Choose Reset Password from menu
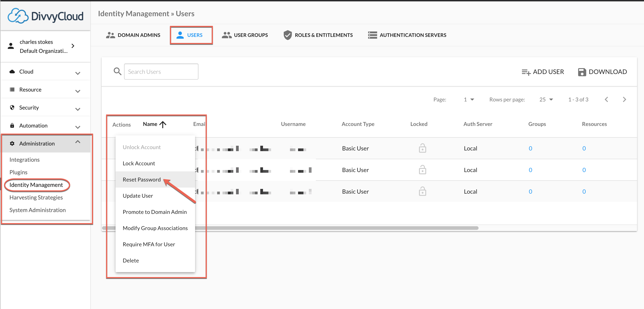The image size is (644, 309). pos(155,179)
